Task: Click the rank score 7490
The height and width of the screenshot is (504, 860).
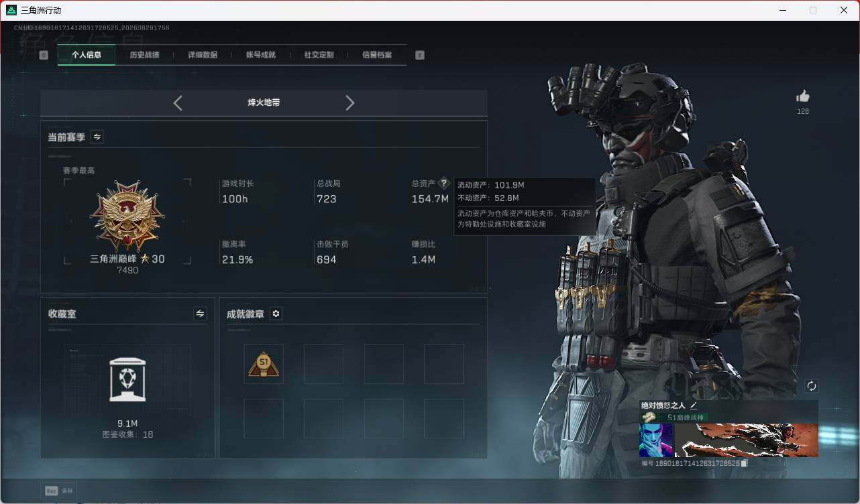Action: point(127,270)
